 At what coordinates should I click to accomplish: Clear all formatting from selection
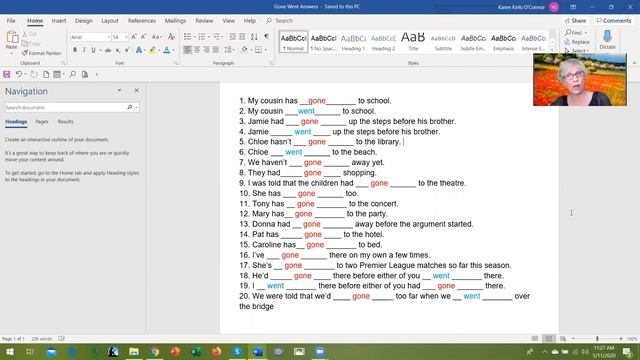pyautogui.click(x=171, y=37)
